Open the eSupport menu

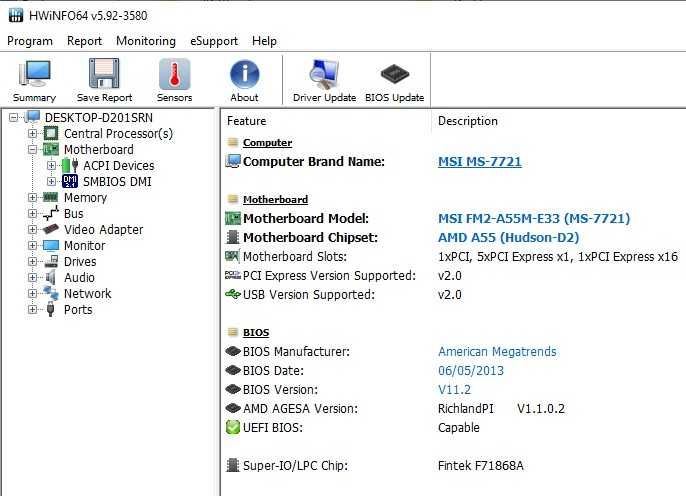click(214, 41)
